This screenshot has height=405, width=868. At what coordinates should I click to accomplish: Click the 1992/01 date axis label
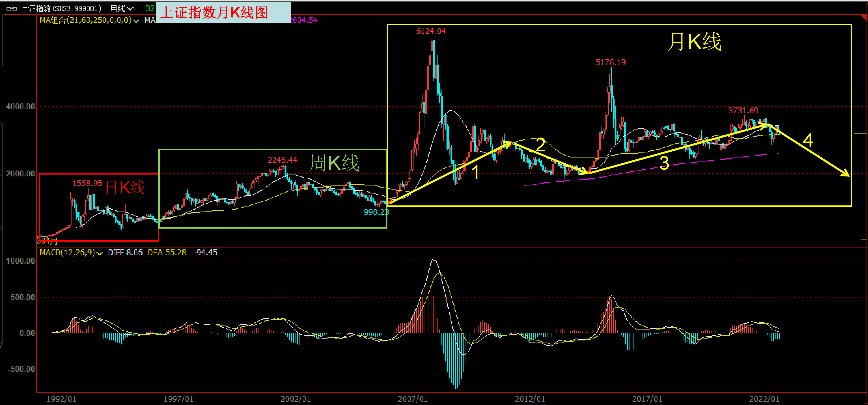(61, 399)
